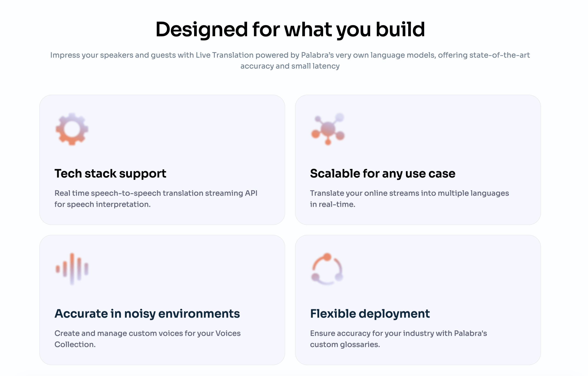
Task: Select the Flexible deployment heading
Action: click(370, 314)
